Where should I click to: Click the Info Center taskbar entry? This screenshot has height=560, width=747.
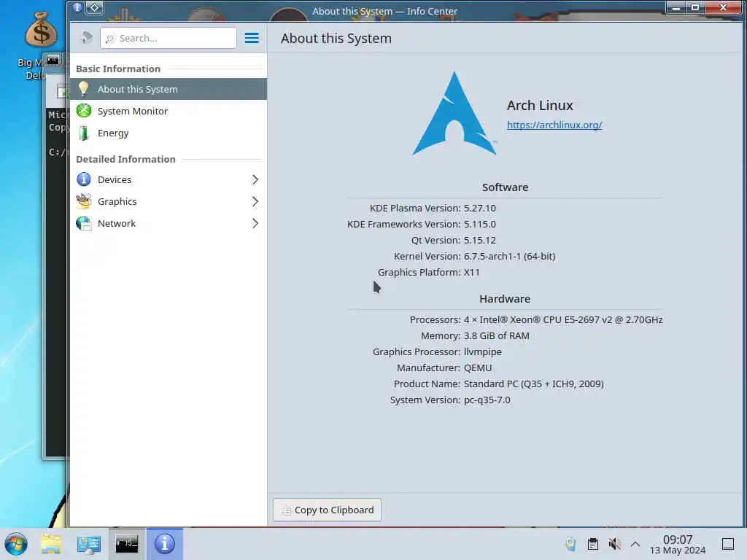[x=164, y=544]
